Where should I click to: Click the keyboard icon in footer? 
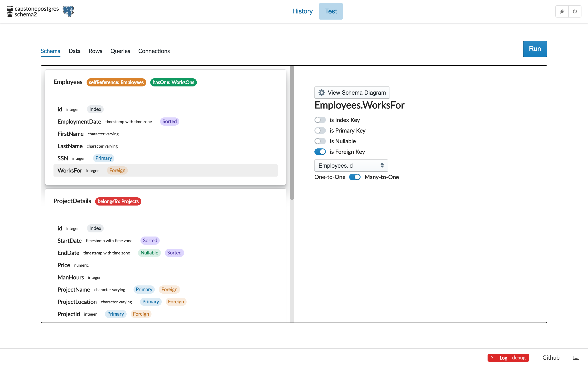(x=576, y=358)
